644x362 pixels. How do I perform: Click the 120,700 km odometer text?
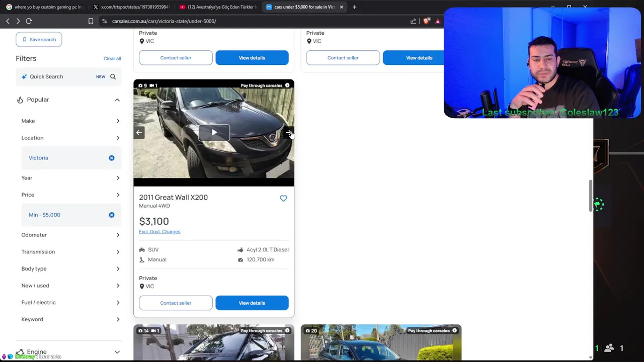click(x=261, y=260)
